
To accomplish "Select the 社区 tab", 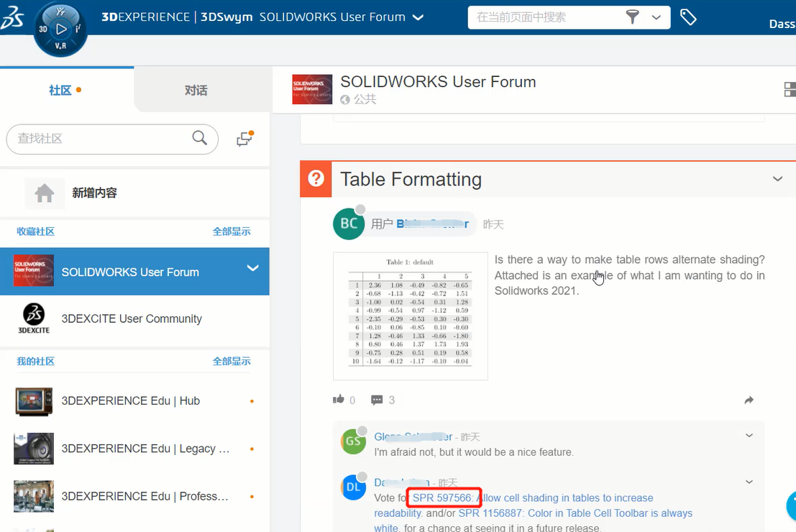I will tap(60, 90).
